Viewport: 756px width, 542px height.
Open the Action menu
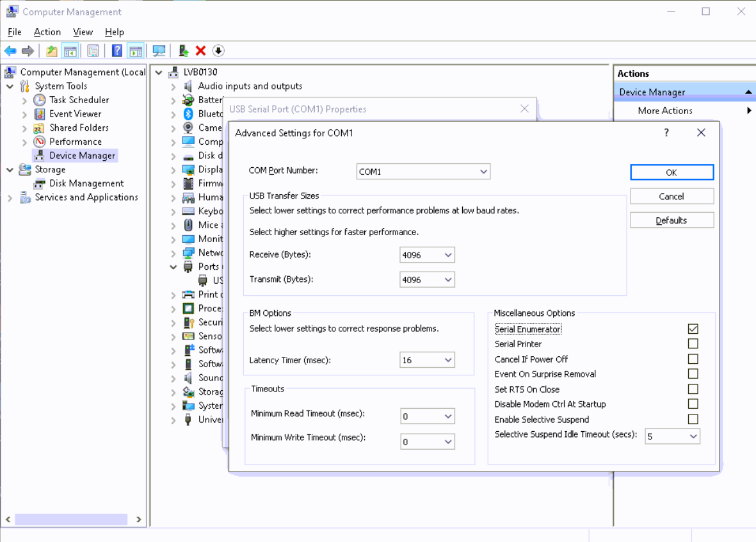click(x=47, y=32)
